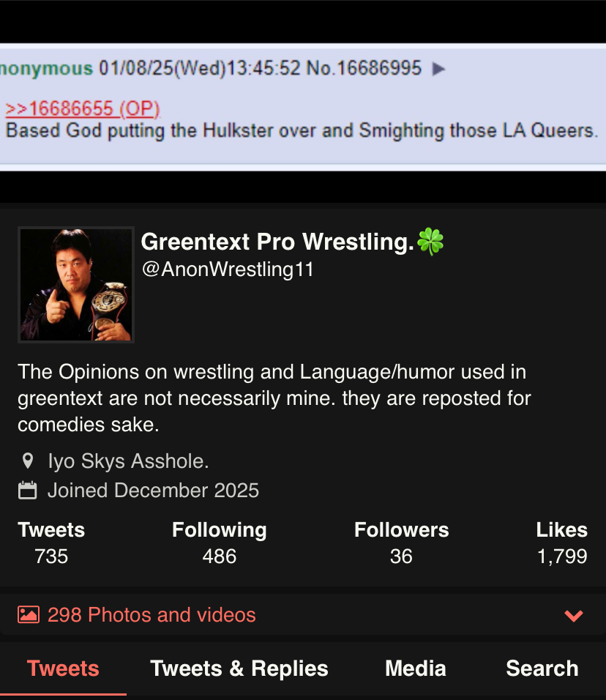The image size is (606, 700).
Task: Click the calendar joined-date icon
Action: tap(28, 490)
